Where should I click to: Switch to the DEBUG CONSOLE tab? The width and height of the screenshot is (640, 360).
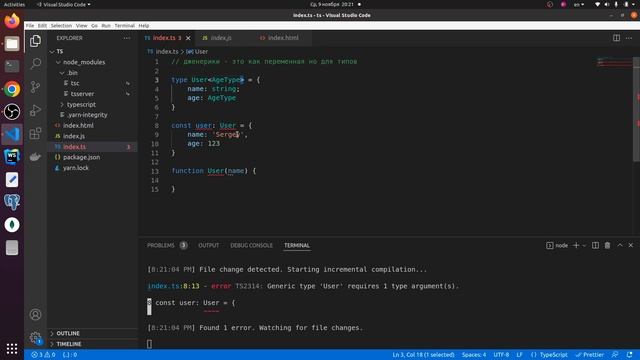pyautogui.click(x=251, y=245)
